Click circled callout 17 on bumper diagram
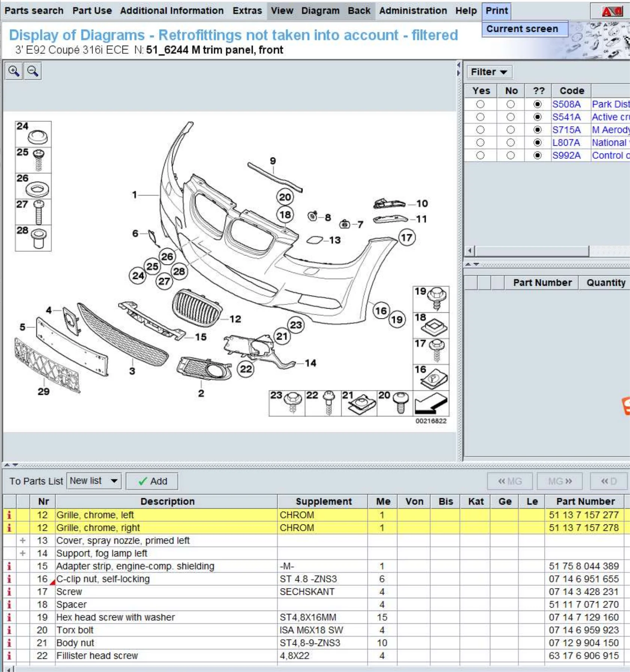The width and height of the screenshot is (630, 672). (x=407, y=237)
